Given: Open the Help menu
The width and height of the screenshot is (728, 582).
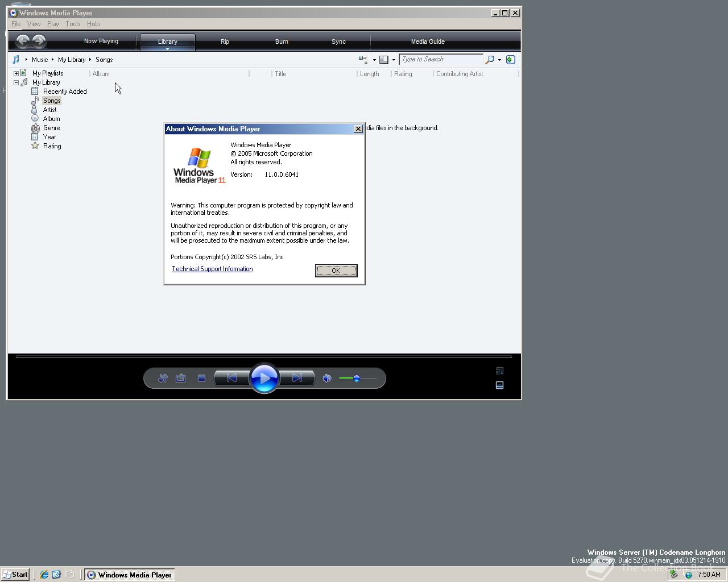Looking at the screenshot, I should pos(93,24).
